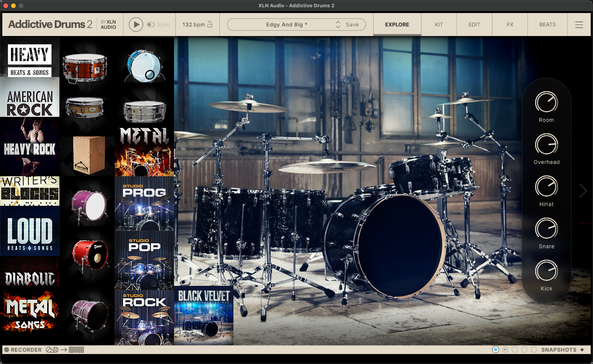Click the SNAPSHOTS label

(x=559, y=350)
